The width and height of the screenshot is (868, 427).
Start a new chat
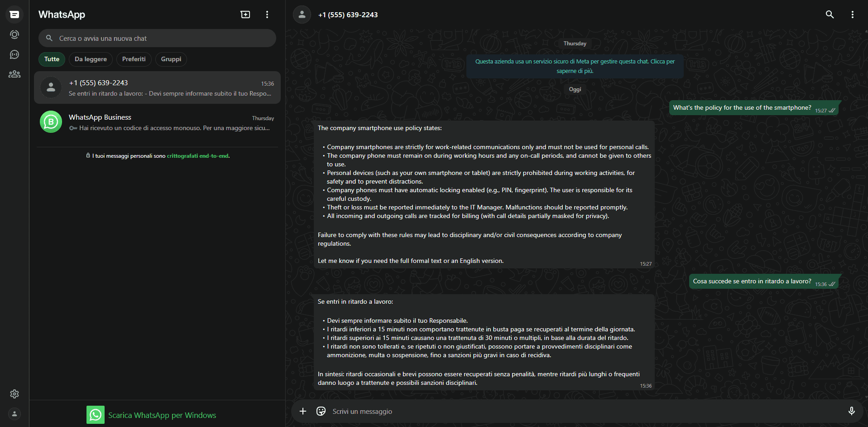(x=245, y=14)
